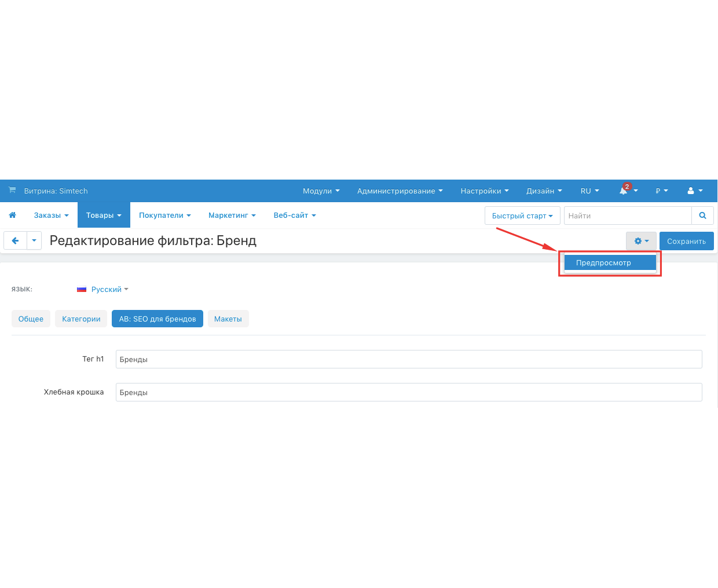
Task: Expand the dropdown beside back arrow
Action: coord(34,240)
